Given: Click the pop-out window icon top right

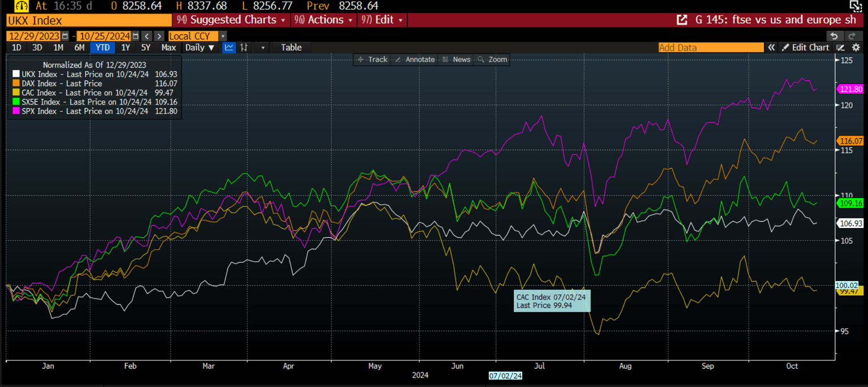Looking at the screenshot, I should tap(856, 6).
